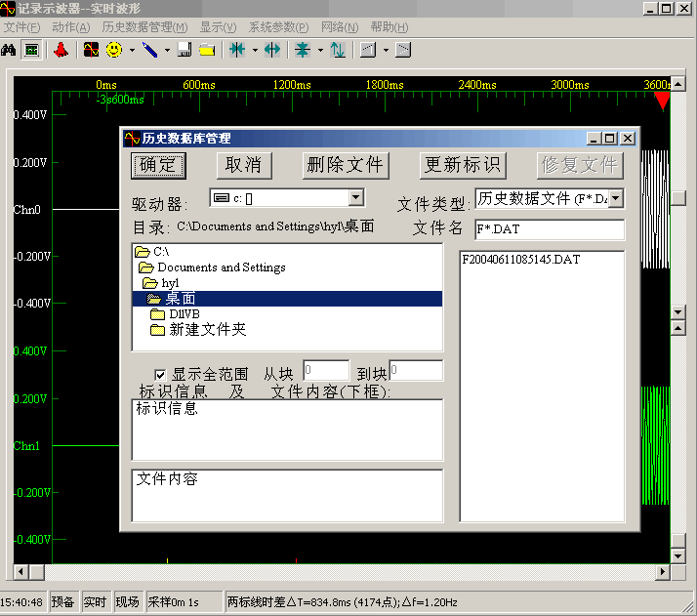Click the vertical compress arrows icon
697x616 pixels.
tap(303, 50)
